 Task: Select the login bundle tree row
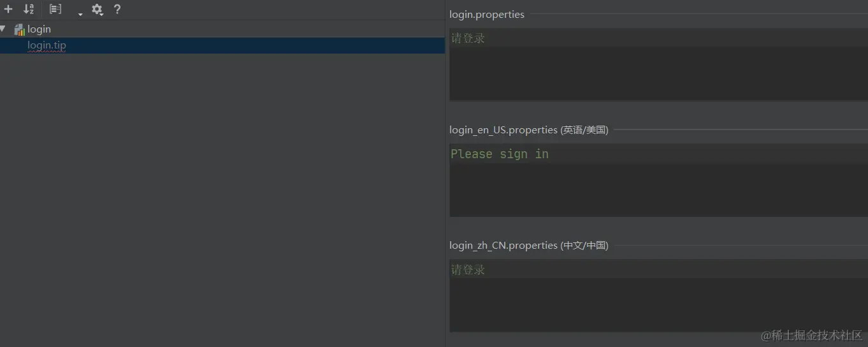point(222,29)
